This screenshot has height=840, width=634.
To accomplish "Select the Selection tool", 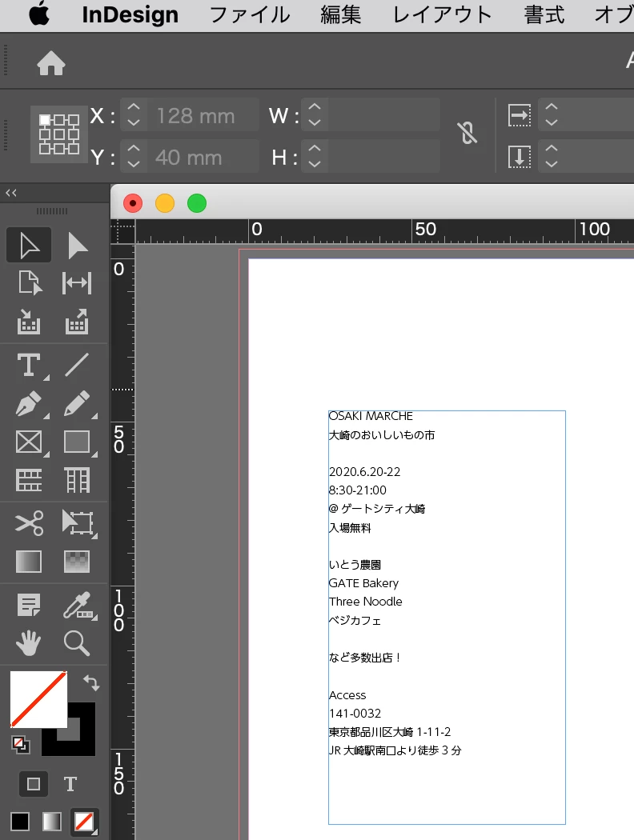I will click(x=29, y=246).
